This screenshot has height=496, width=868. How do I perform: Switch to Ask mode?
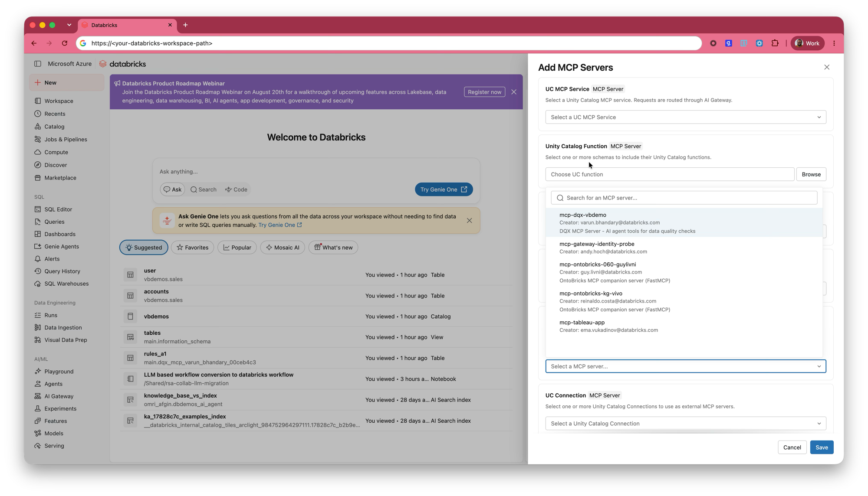(x=173, y=189)
